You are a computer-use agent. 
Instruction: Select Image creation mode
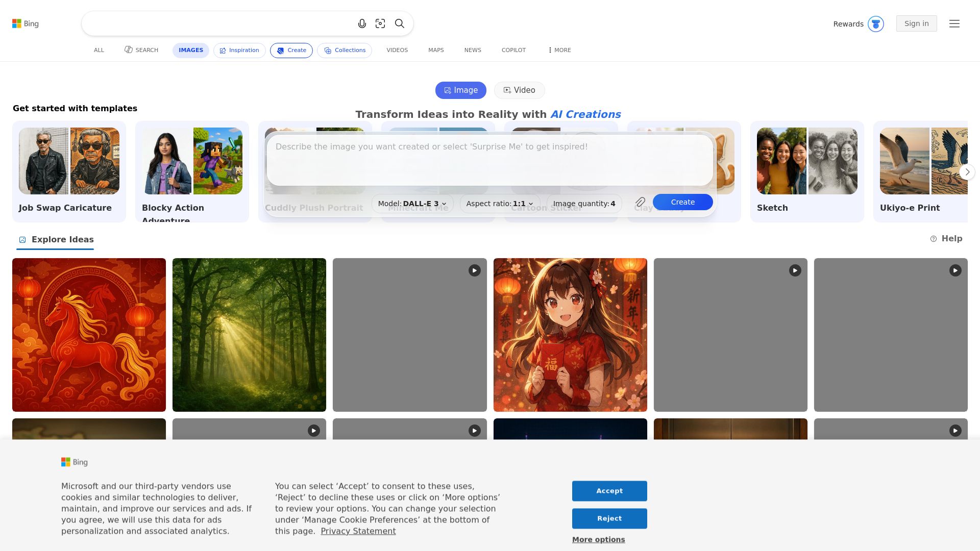coord(460,90)
